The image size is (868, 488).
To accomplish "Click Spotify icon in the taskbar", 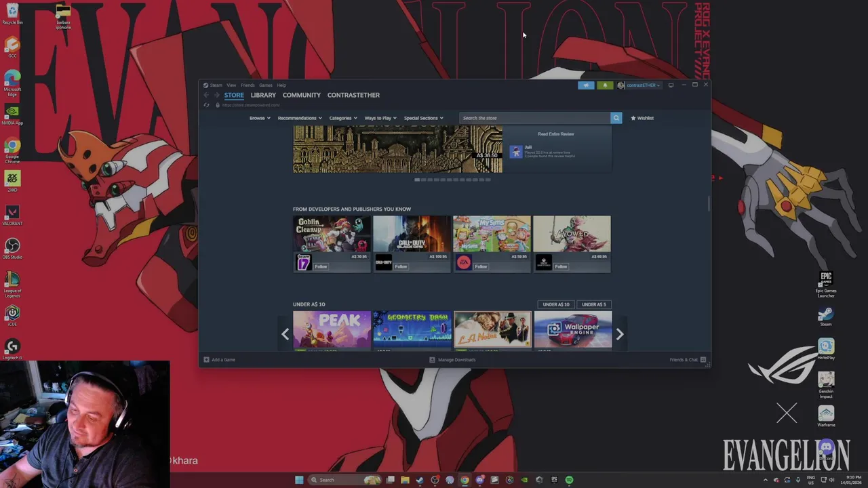I will (x=569, y=480).
